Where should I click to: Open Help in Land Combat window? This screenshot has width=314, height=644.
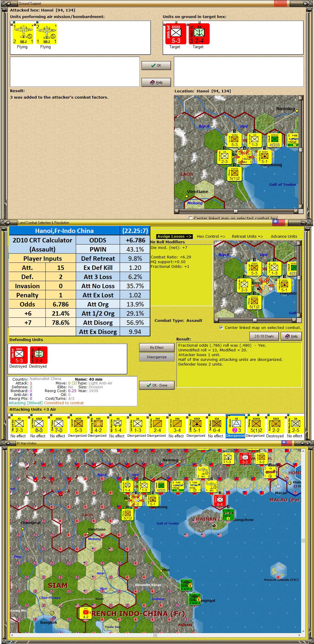pyautogui.click(x=291, y=336)
